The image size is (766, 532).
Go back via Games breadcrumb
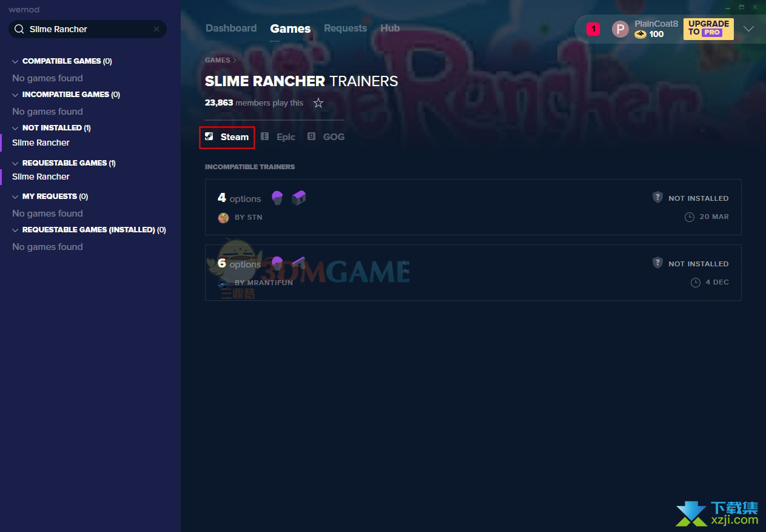click(217, 60)
